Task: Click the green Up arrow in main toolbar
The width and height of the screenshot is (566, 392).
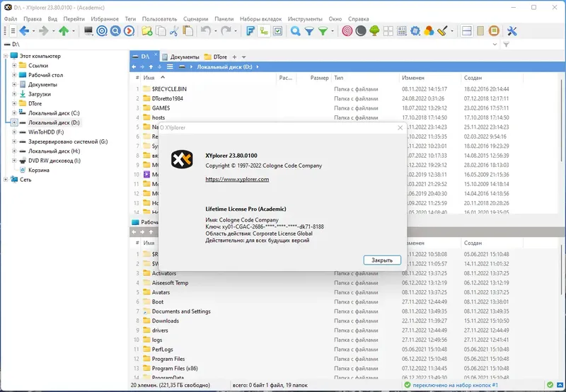Action: tap(64, 31)
